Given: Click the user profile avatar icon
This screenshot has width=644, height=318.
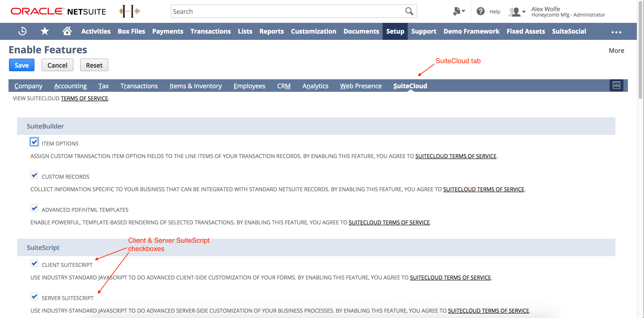Looking at the screenshot, I should tap(516, 11).
